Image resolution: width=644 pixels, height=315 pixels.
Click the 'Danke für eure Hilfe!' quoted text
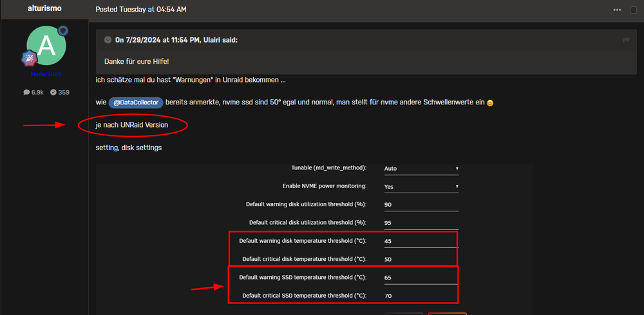pos(137,61)
